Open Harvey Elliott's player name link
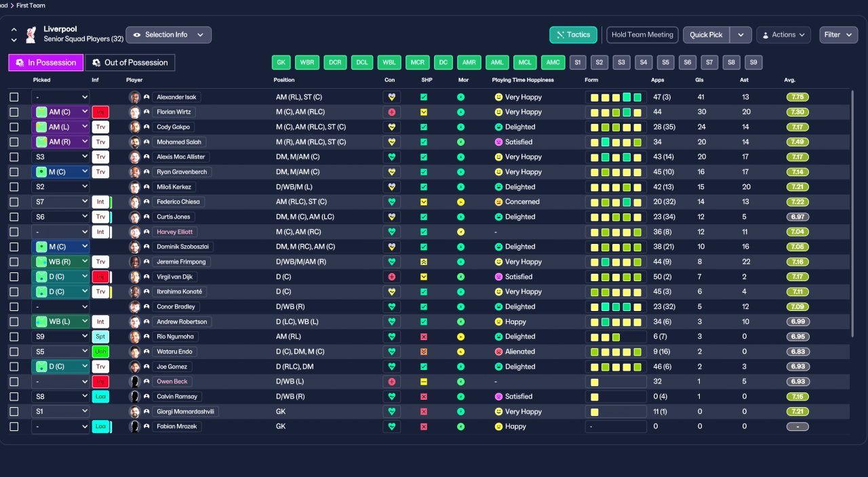Viewport: 868px width, 477px height. pyautogui.click(x=175, y=232)
